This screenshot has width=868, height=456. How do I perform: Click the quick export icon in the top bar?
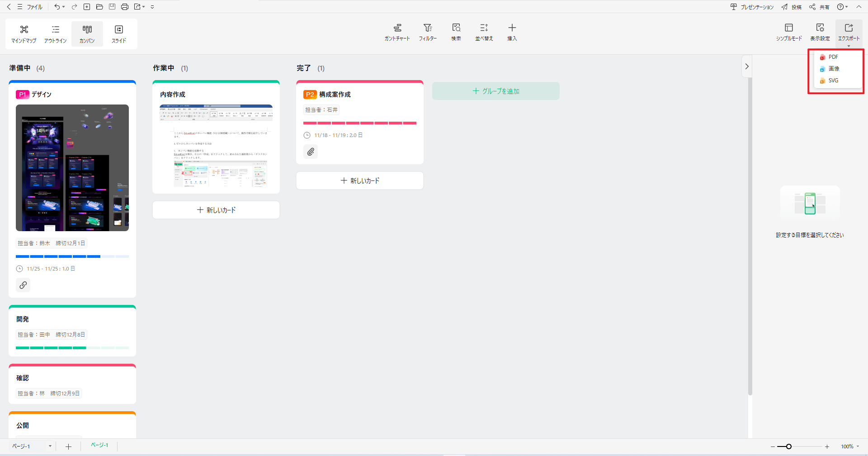pyautogui.click(x=137, y=7)
